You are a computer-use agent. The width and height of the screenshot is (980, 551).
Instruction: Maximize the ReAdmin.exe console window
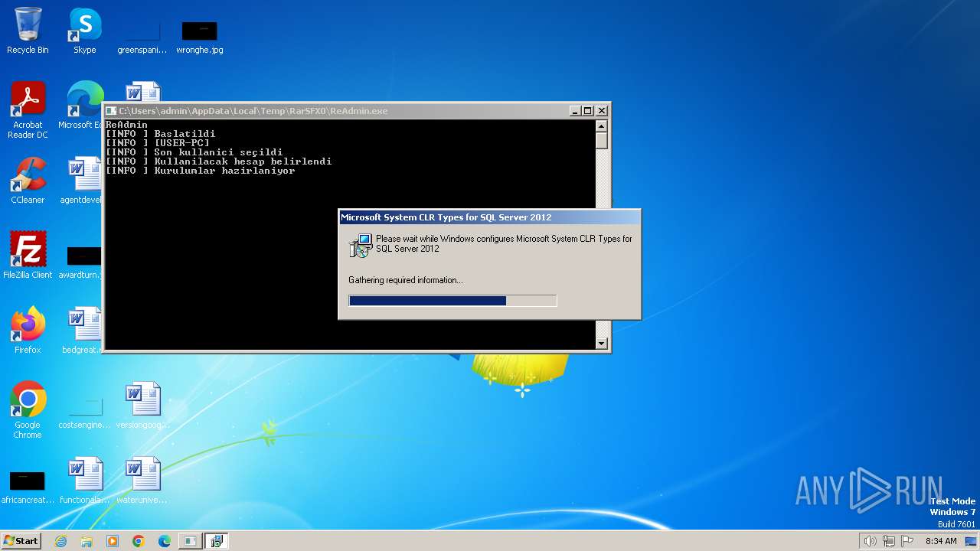[x=588, y=111]
